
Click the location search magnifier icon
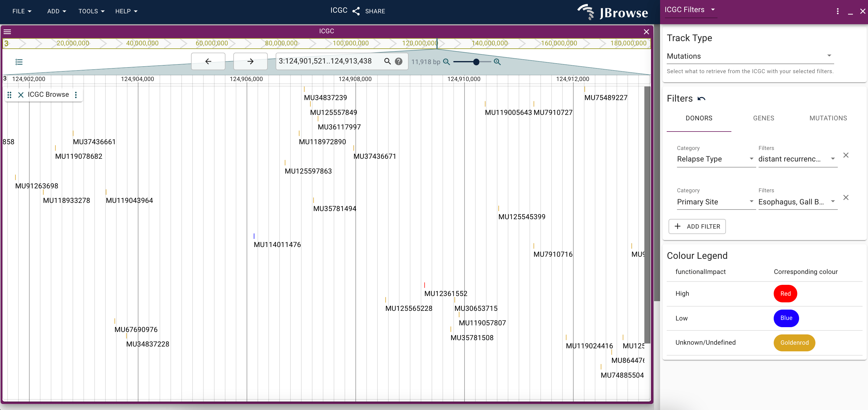387,61
